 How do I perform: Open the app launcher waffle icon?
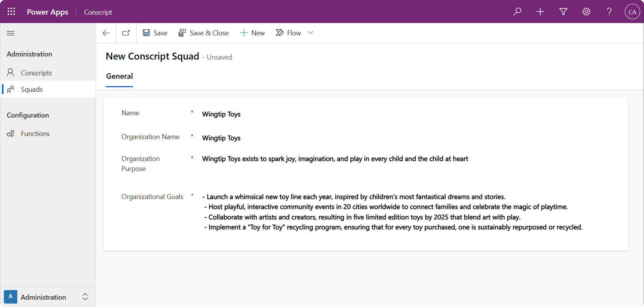coord(11,12)
